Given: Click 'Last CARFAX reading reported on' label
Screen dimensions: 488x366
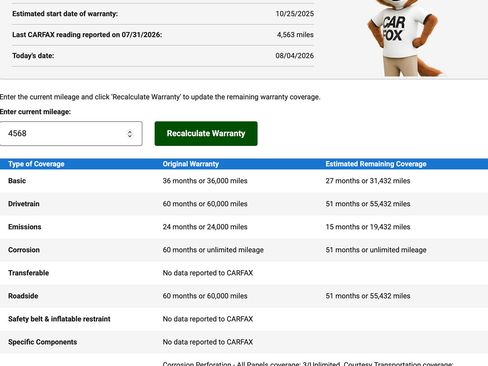Looking at the screenshot, I should [87, 35].
